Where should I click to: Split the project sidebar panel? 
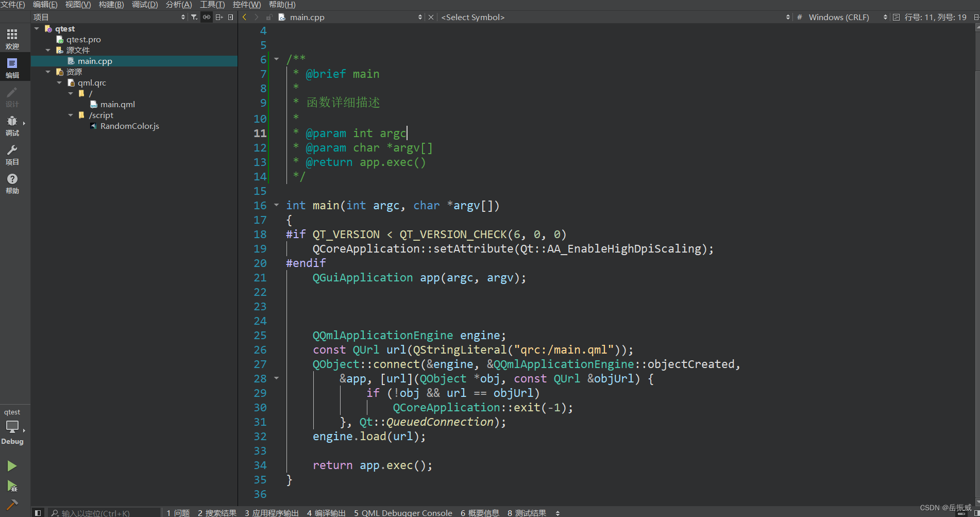tap(219, 17)
